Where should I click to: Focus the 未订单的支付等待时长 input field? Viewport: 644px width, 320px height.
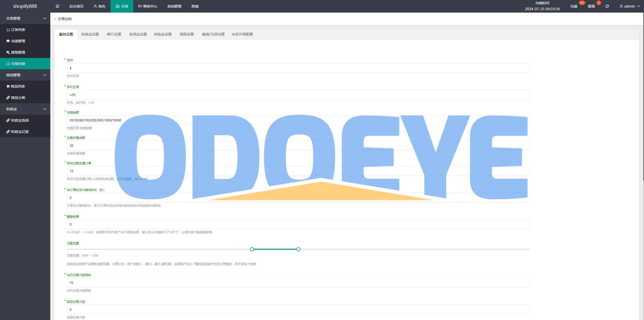[x=298, y=198]
